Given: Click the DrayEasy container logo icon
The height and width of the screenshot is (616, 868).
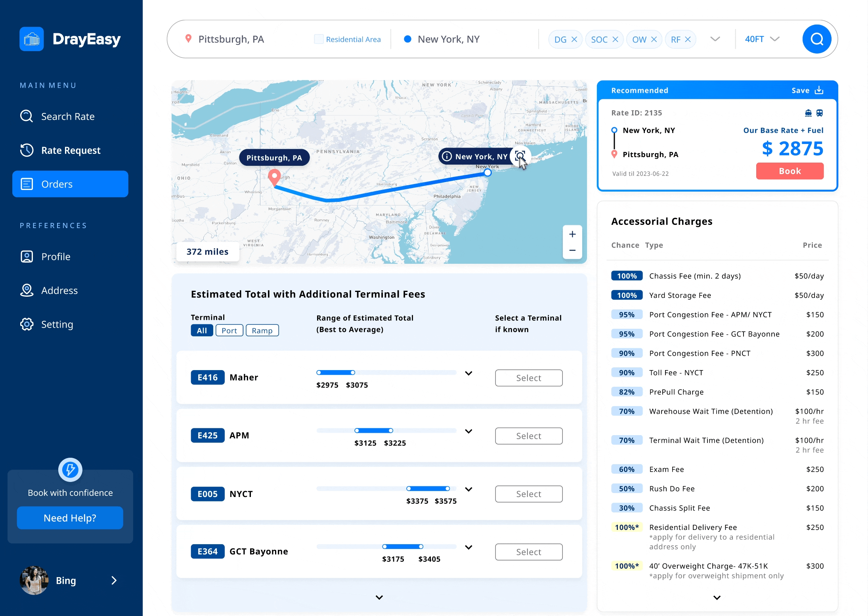Looking at the screenshot, I should (32, 39).
